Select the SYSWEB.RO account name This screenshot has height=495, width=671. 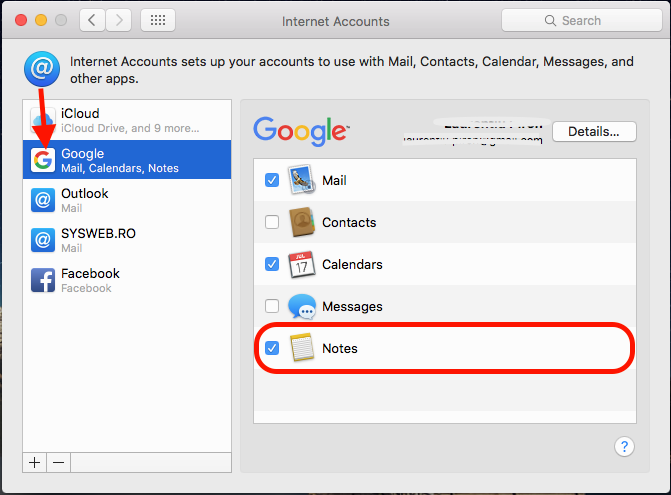coord(98,233)
